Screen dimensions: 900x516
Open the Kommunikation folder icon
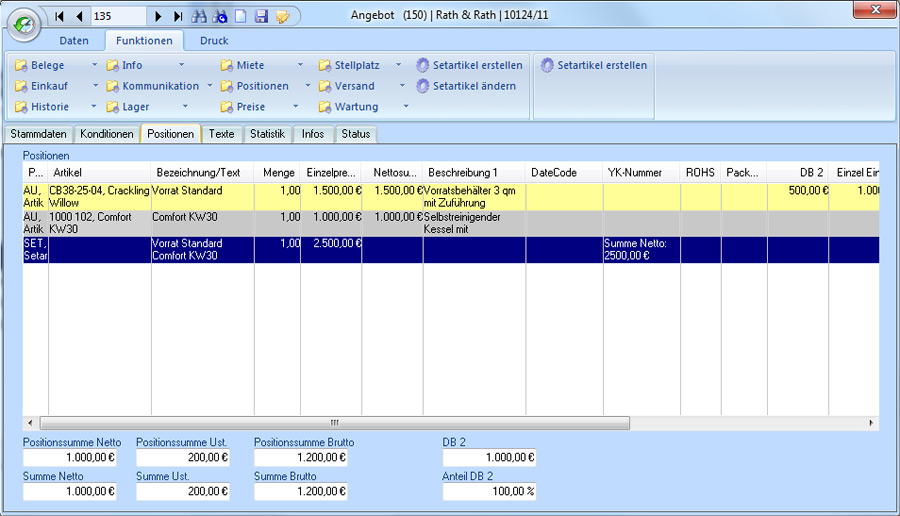(x=112, y=86)
